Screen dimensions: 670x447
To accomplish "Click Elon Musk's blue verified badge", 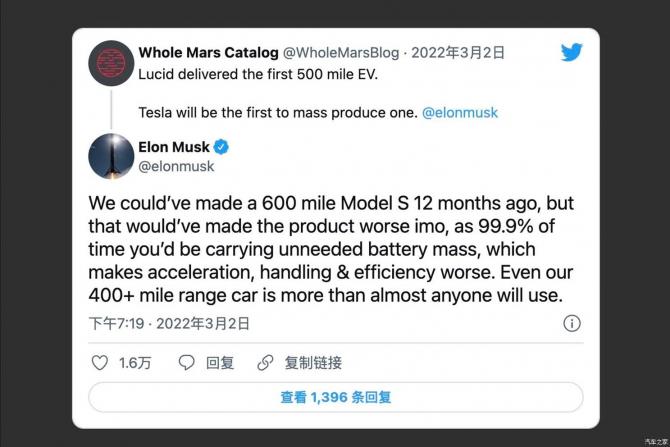I will [x=220, y=147].
